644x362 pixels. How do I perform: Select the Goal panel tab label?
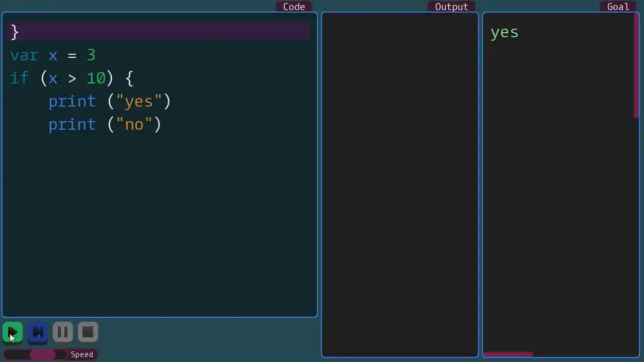pyautogui.click(x=618, y=7)
